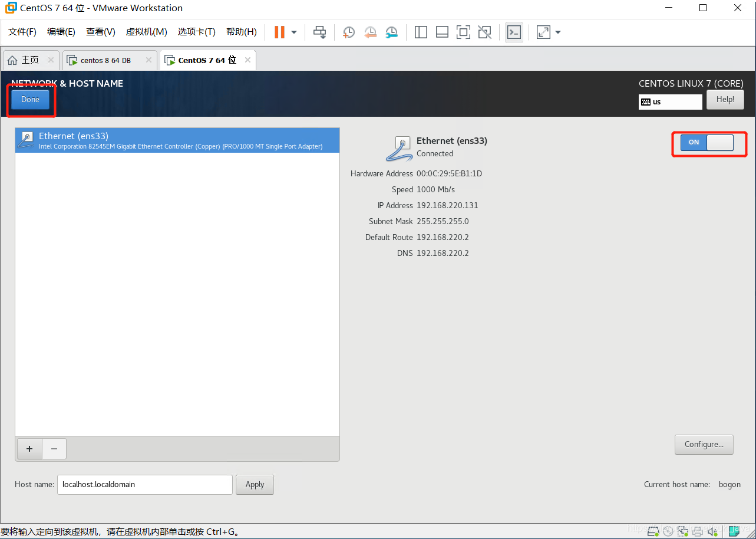
Task: Enter full screen mode via toolbar icon
Action: [x=463, y=32]
